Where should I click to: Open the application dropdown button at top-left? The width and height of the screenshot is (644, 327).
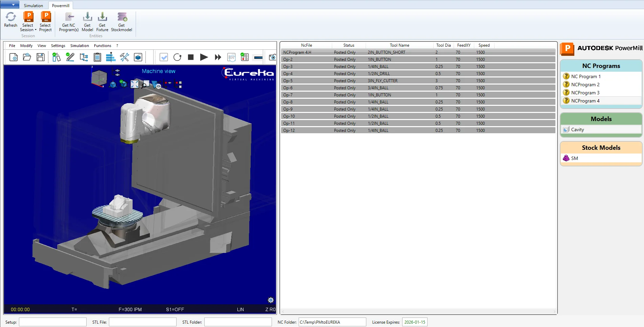[x=9, y=5]
